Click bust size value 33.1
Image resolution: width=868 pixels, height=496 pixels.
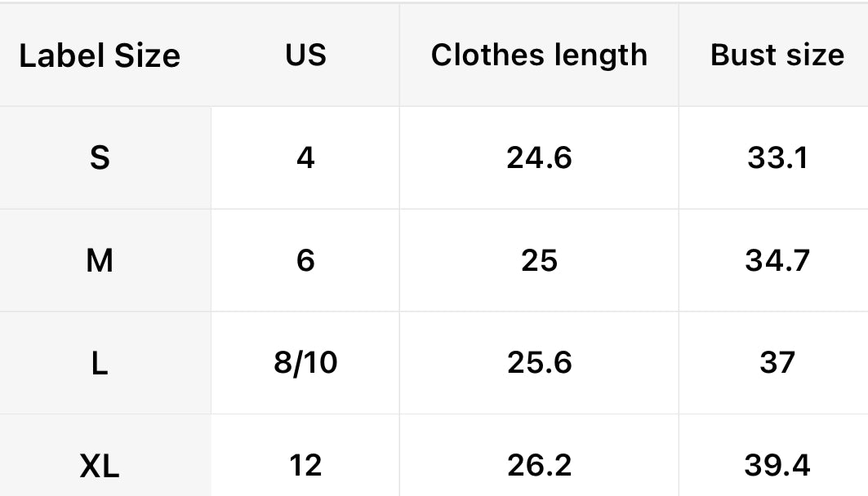[777, 157]
